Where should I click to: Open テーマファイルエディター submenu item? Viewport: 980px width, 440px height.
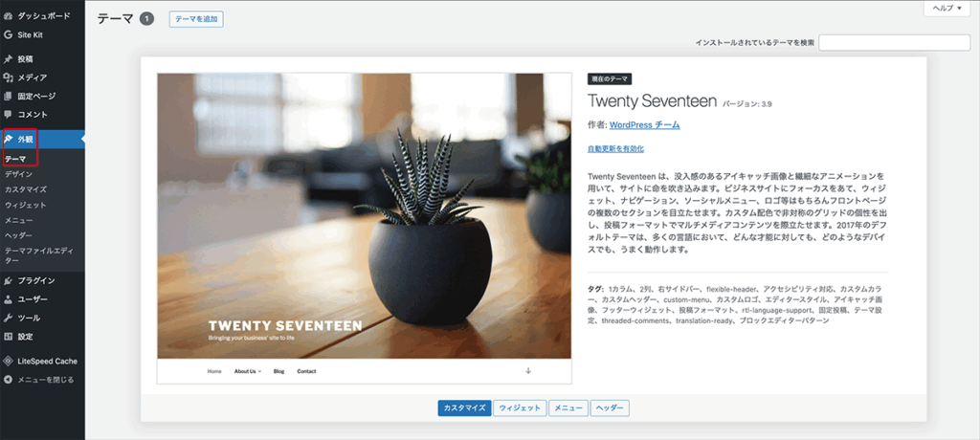click(x=36, y=254)
